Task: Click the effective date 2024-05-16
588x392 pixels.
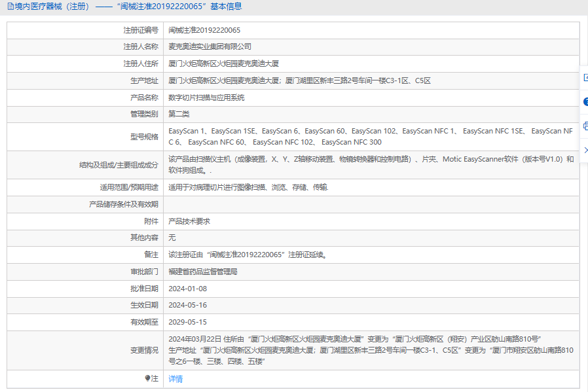Action: click(x=187, y=305)
